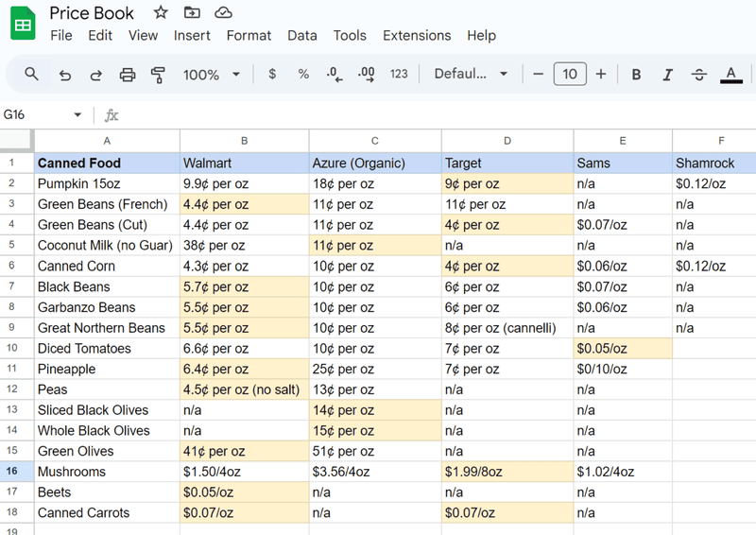Screen dimensions: 756x535
Task: Format as currency with dollar button
Action: [272, 75]
